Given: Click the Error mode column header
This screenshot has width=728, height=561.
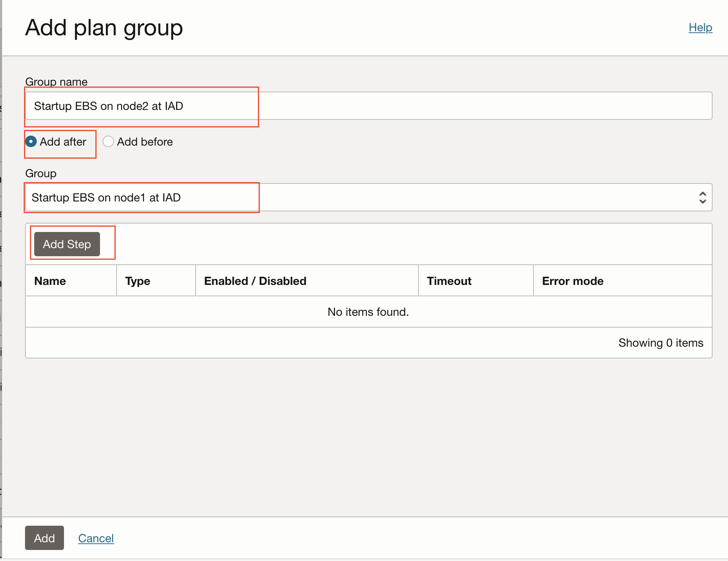Looking at the screenshot, I should click(572, 281).
